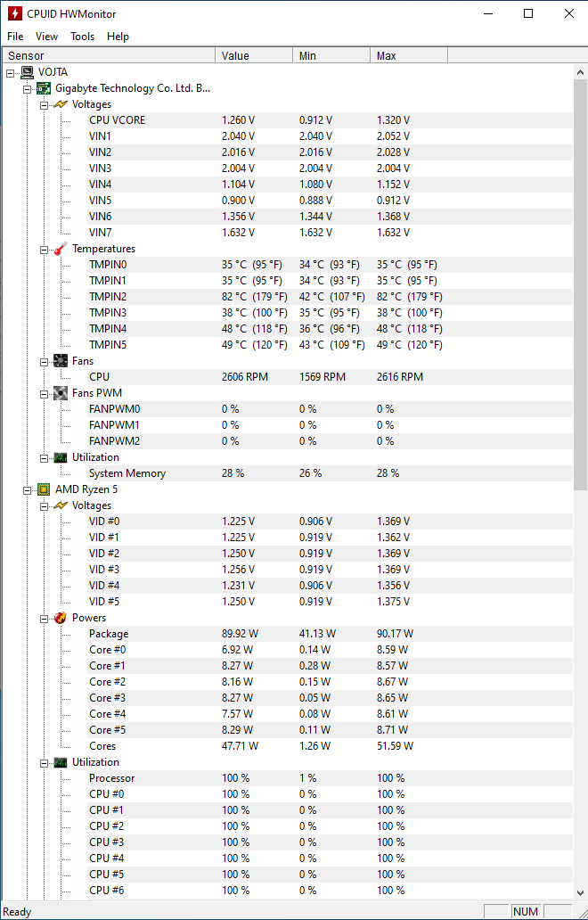Open the File menu

point(15,37)
